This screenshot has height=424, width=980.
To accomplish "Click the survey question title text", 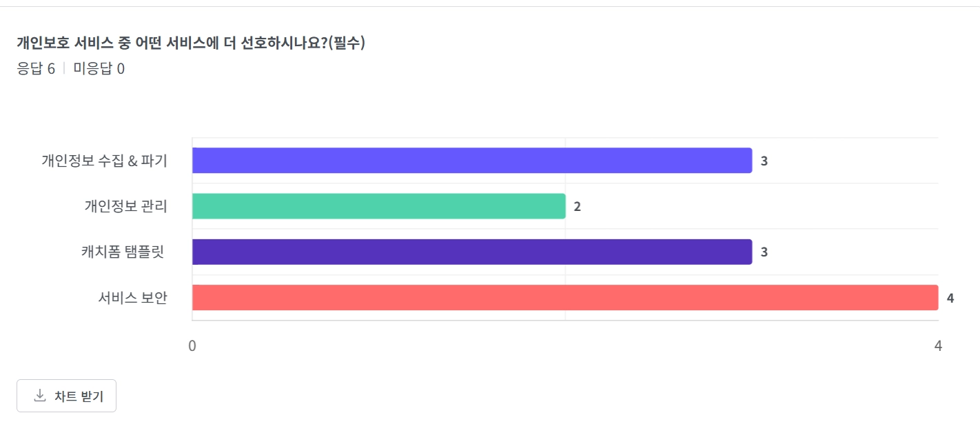I will pos(190,43).
